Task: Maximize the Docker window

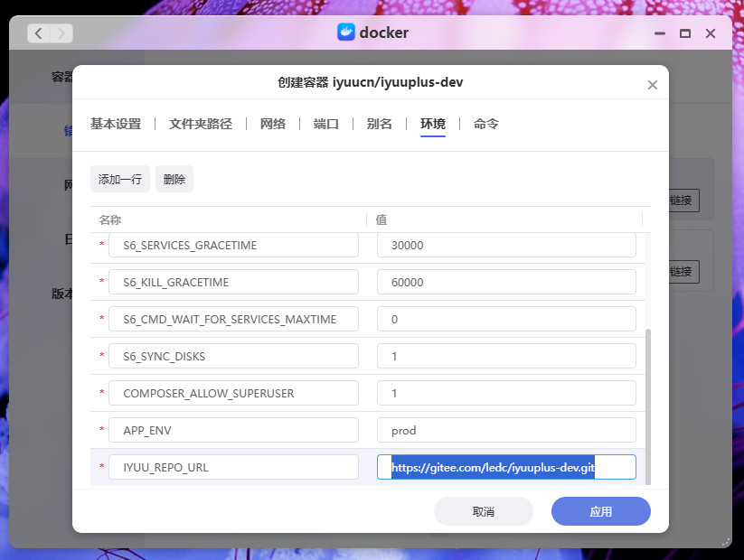Action: point(685,33)
